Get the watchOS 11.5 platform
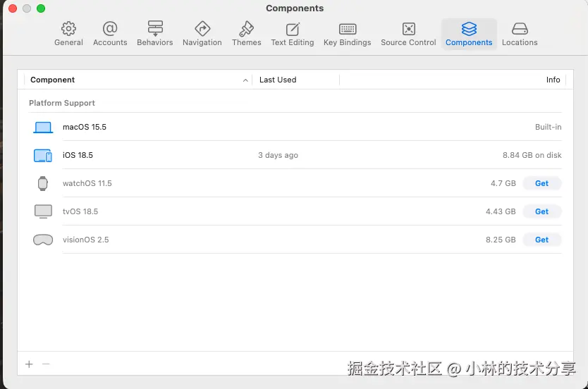 click(542, 183)
